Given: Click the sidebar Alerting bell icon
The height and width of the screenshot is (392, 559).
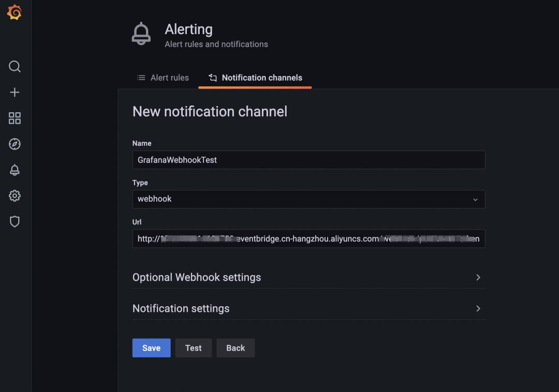Looking at the screenshot, I should pyautogui.click(x=14, y=170).
